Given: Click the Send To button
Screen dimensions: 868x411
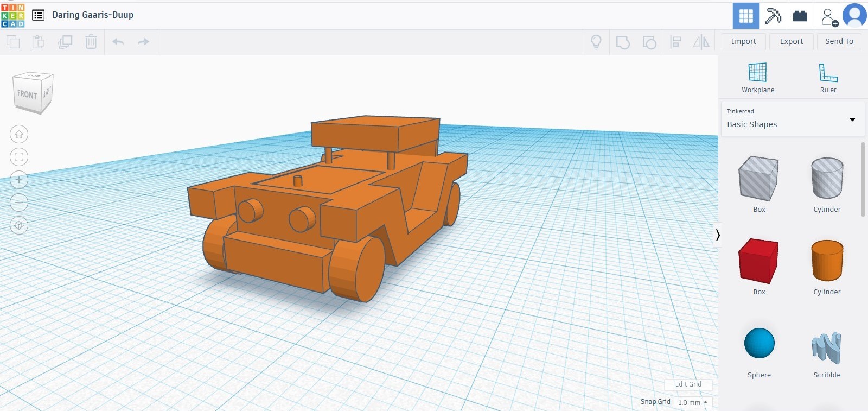Looking at the screenshot, I should 839,41.
